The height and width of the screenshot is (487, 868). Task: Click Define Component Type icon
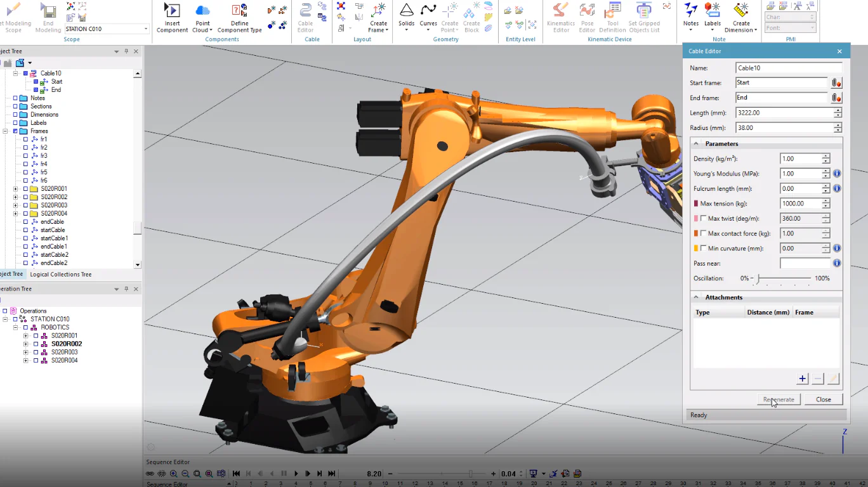coord(239,11)
